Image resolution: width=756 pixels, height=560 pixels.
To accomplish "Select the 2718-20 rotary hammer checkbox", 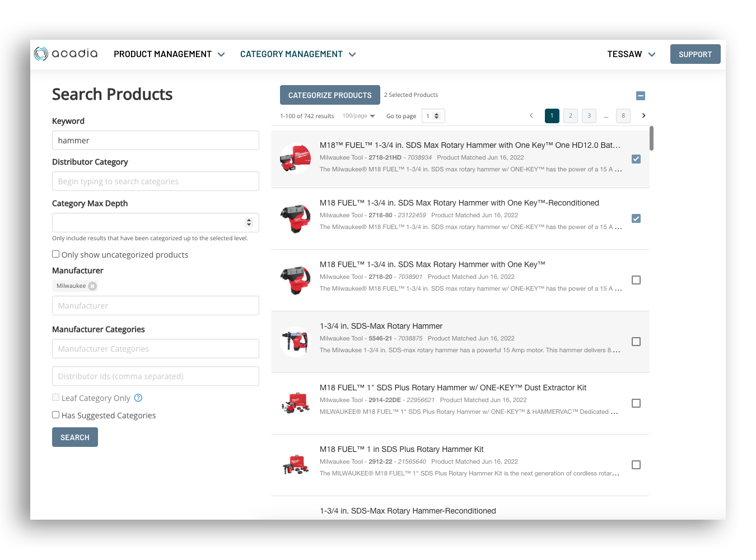I will (x=636, y=280).
